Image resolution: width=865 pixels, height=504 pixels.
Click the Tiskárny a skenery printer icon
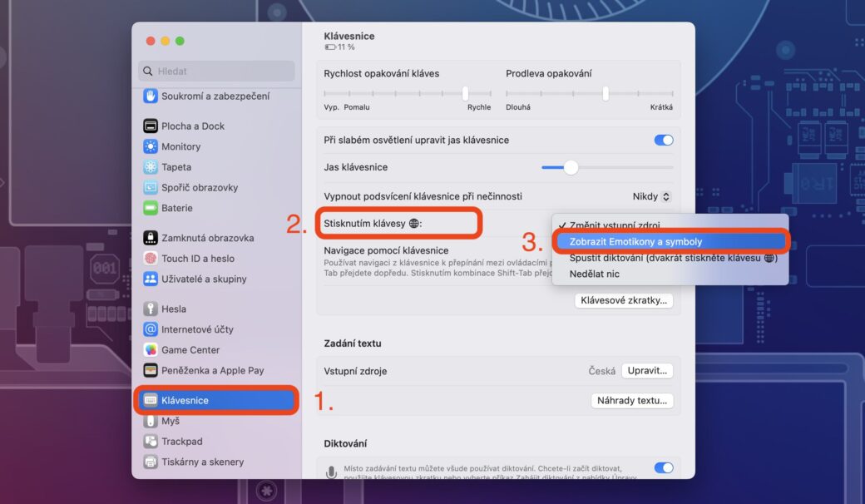tap(151, 462)
